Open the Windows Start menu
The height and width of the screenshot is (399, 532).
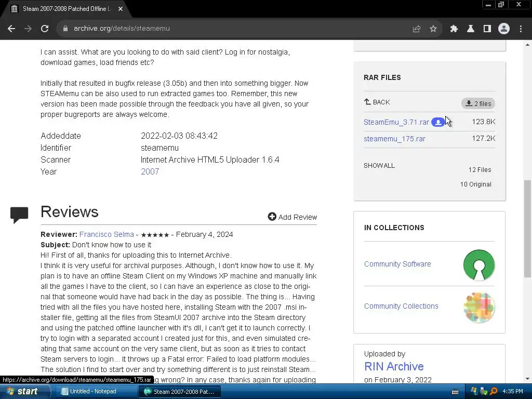click(24, 392)
